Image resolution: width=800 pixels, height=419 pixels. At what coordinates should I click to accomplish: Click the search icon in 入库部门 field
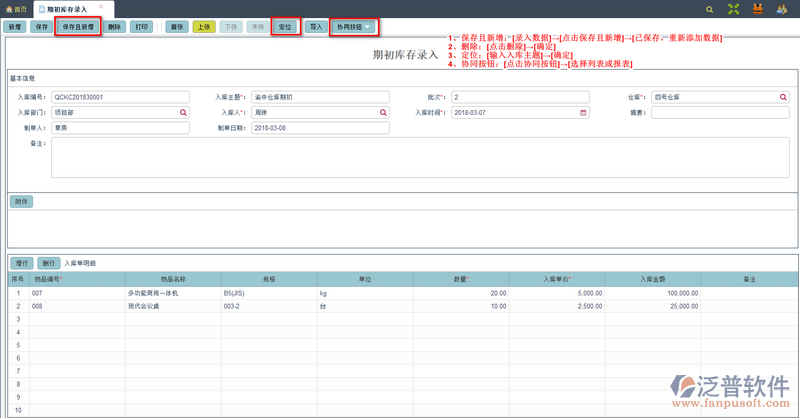(x=183, y=113)
